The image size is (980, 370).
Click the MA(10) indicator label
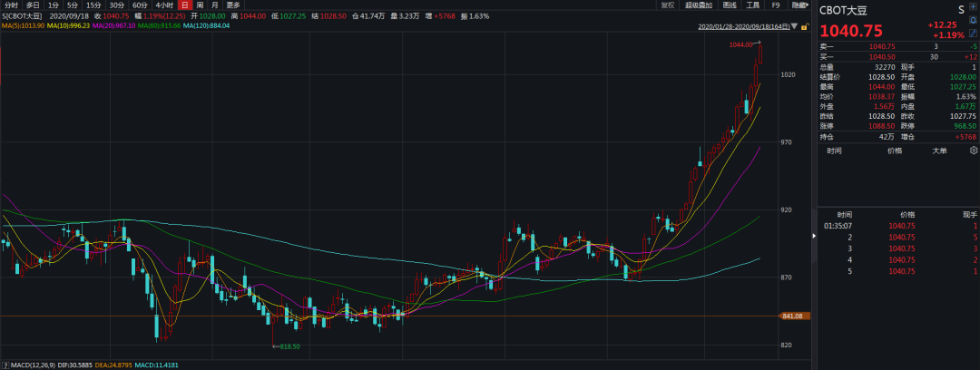pyautogui.click(x=66, y=25)
